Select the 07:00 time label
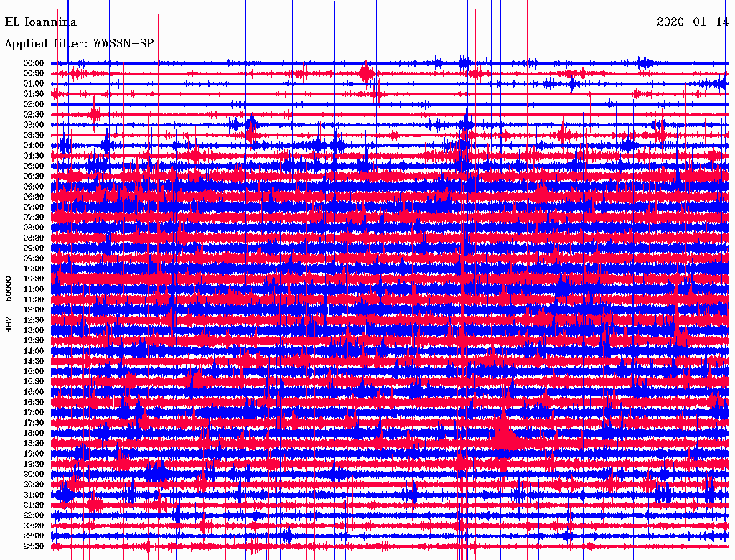The image size is (735, 560). click(x=33, y=207)
